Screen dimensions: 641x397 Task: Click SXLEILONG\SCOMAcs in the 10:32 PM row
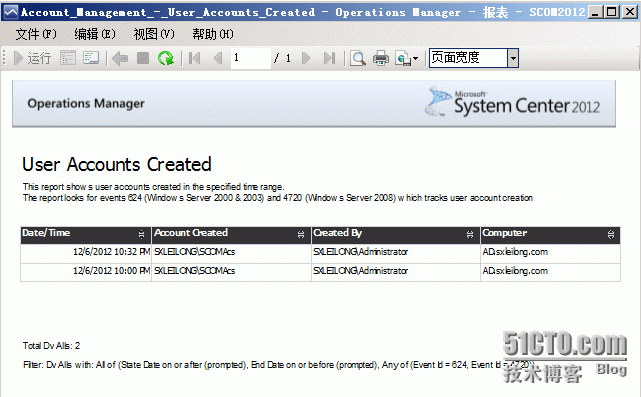click(195, 252)
